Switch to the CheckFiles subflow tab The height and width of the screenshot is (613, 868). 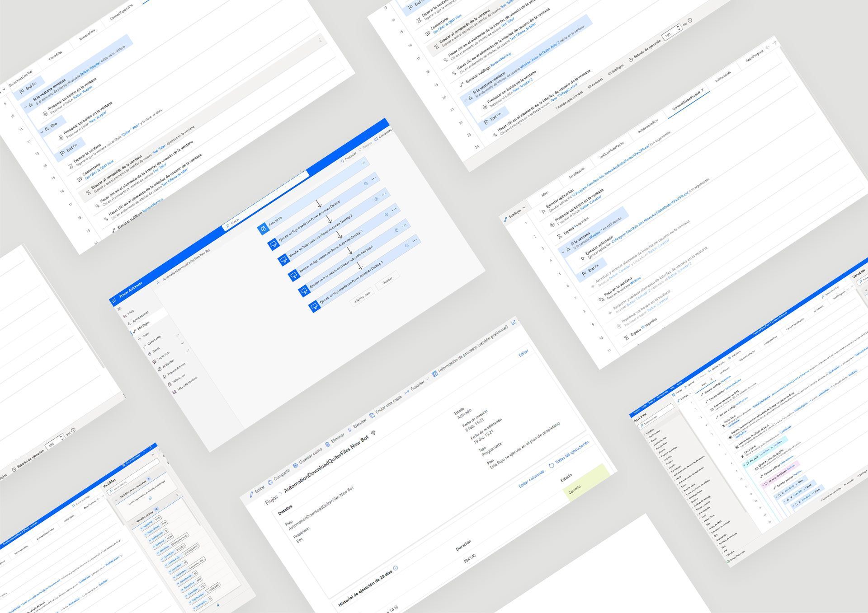coord(55,56)
